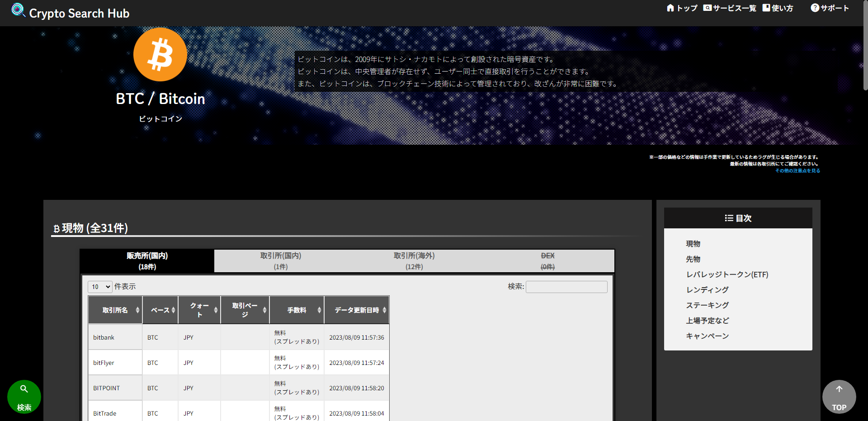This screenshot has height=421, width=868.
Task: Select the DEX (0件) tab
Action: [x=547, y=261]
